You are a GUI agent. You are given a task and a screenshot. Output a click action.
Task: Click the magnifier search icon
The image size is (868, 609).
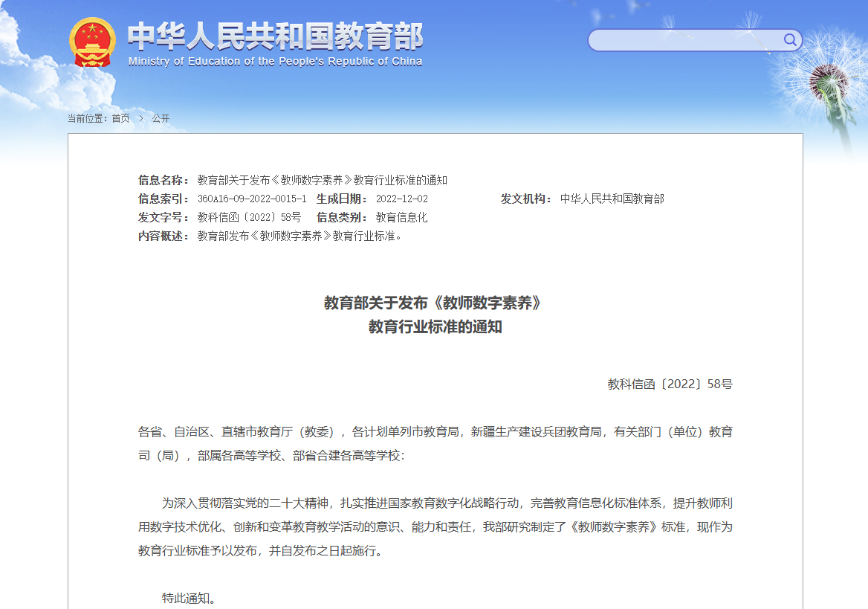click(x=789, y=39)
